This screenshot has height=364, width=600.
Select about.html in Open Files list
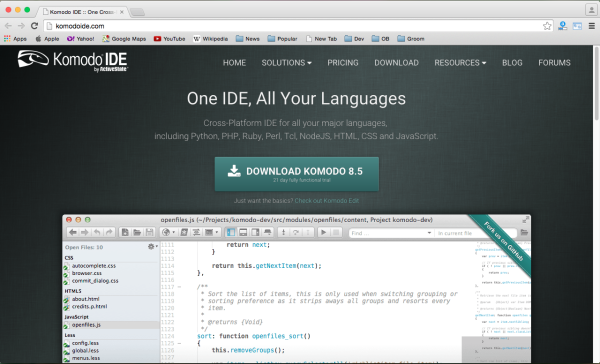pyautogui.click(x=85, y=299)
